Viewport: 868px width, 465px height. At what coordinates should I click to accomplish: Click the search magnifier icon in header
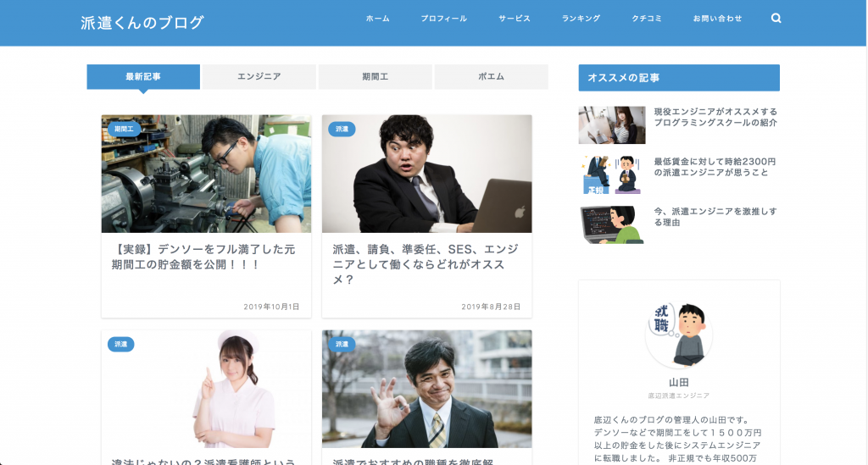pos(776,19)
